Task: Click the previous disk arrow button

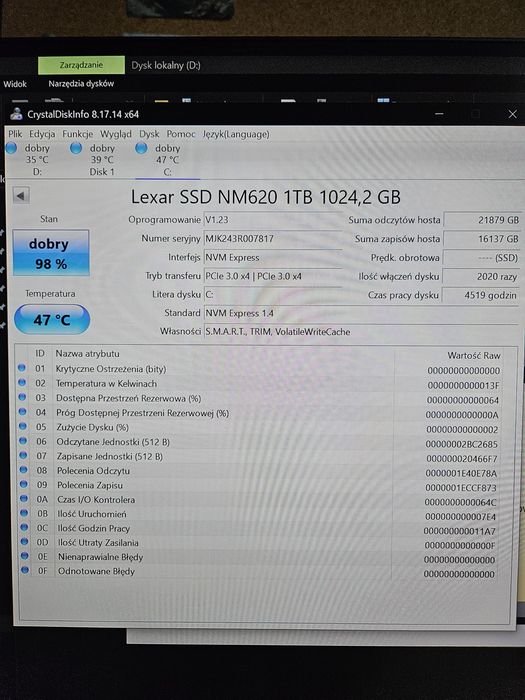Action: point(21,195)
